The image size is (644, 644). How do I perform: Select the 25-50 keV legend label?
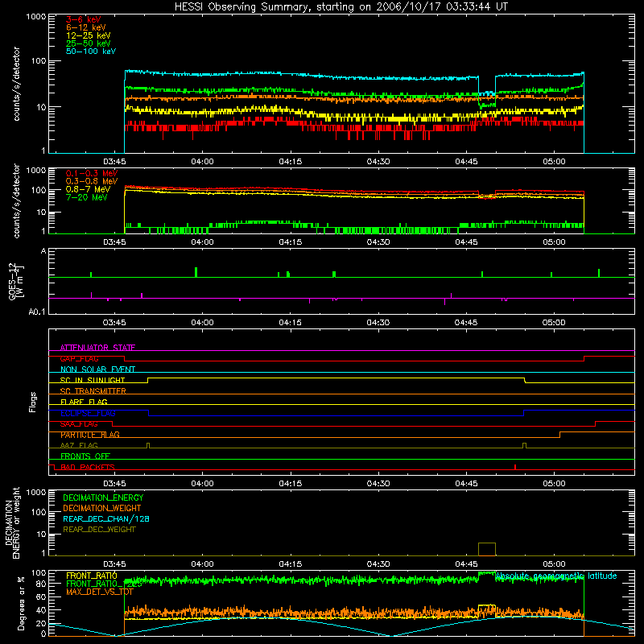pyautogui.click(x=89, y=43)
